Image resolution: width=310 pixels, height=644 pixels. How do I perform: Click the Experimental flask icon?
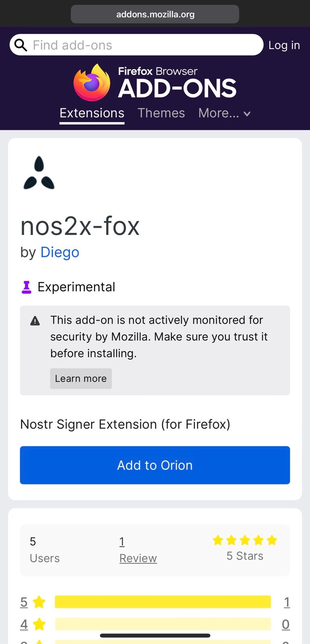tap(27, 287)
